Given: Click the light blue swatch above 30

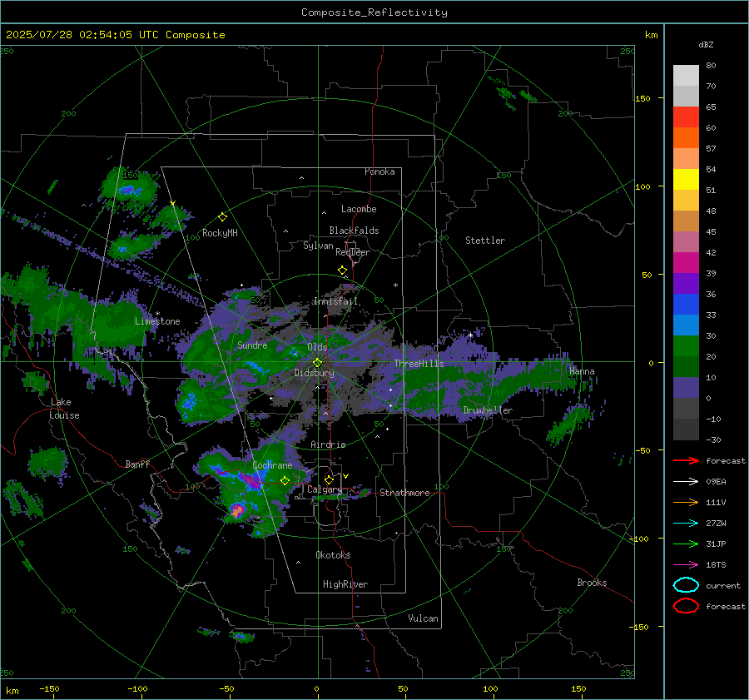Looking at the screenshot, I should pyautogui.click(x=686, y=325).
